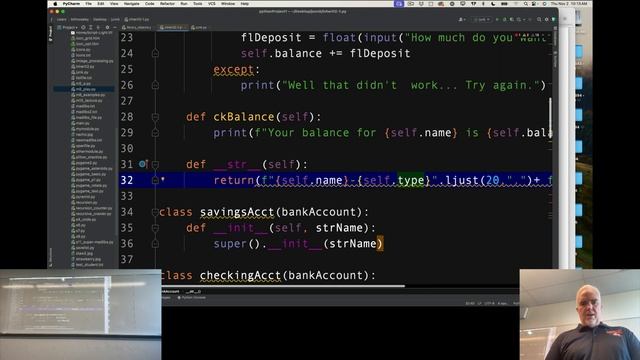Collapse the fold marker on line 29
640x360 pixels.
pyautogui.click(x=155, y=133)
